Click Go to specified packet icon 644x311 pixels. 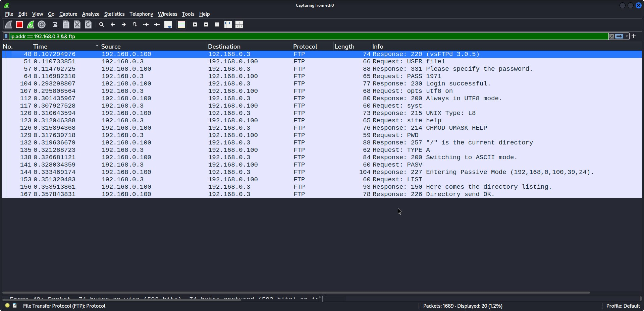pyautogui.click(x=135, y=24)
